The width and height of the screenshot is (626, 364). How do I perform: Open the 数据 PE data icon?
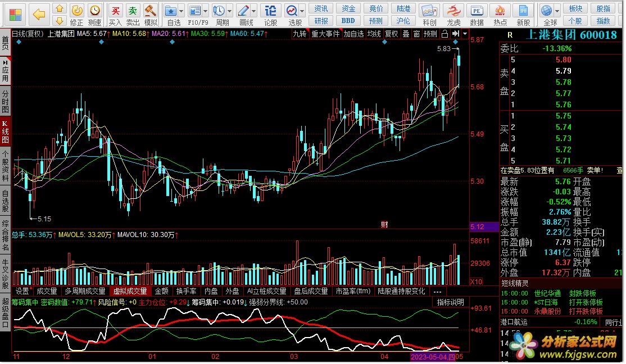pos(477,11)
